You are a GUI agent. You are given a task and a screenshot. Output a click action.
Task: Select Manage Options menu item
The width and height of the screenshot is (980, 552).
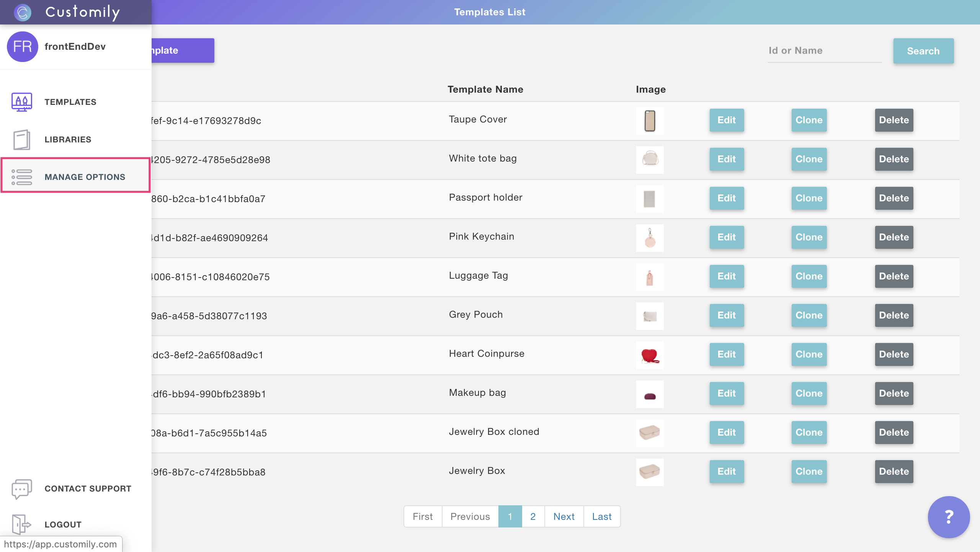pos(85,177)
